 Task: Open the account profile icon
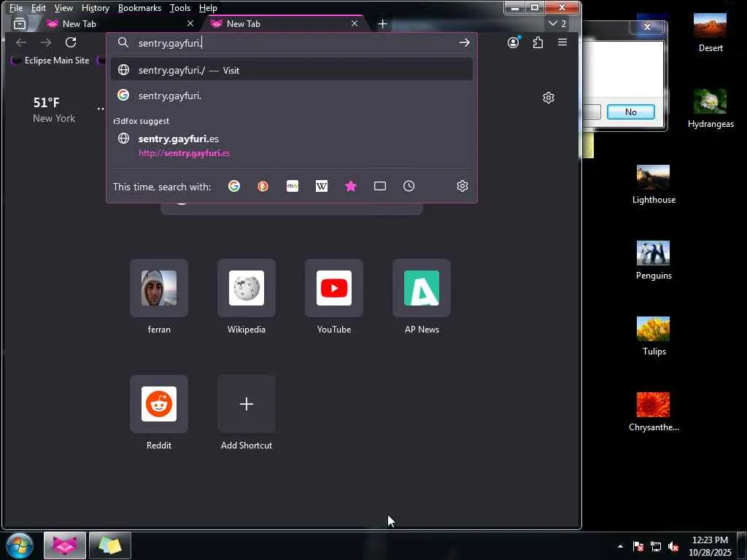pyautogui.click(x=513, y=42)
